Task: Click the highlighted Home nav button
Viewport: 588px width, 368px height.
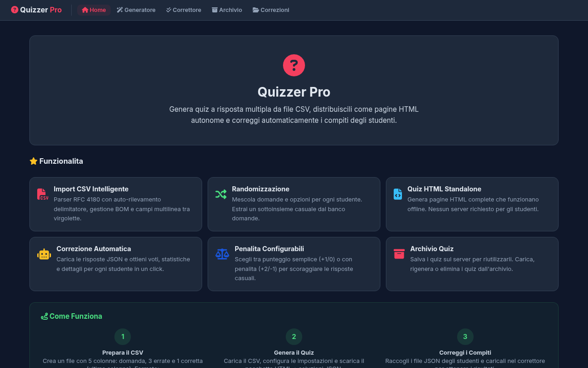Action: tap(94, 10)
